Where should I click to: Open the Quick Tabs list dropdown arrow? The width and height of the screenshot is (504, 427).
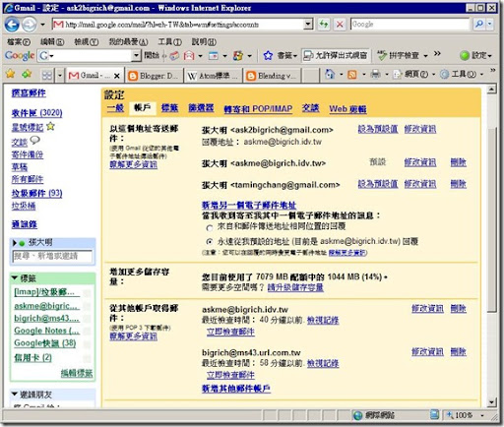click(x=60, y=76)
